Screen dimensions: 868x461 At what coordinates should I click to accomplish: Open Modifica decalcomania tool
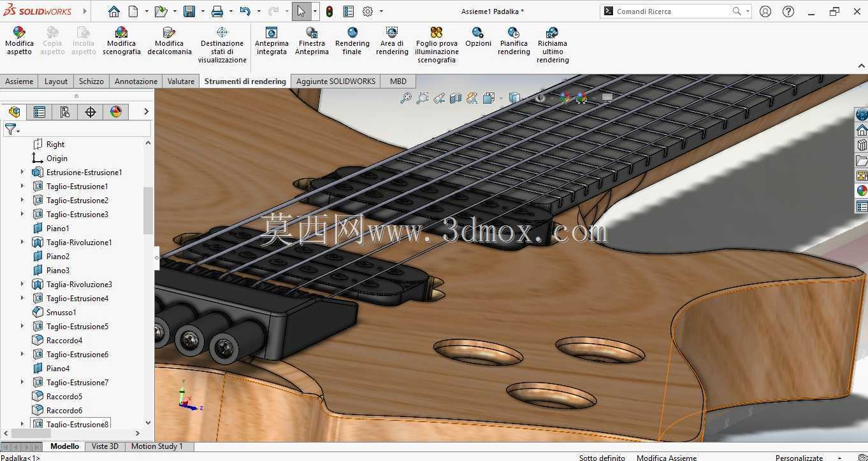pos(170,41)
